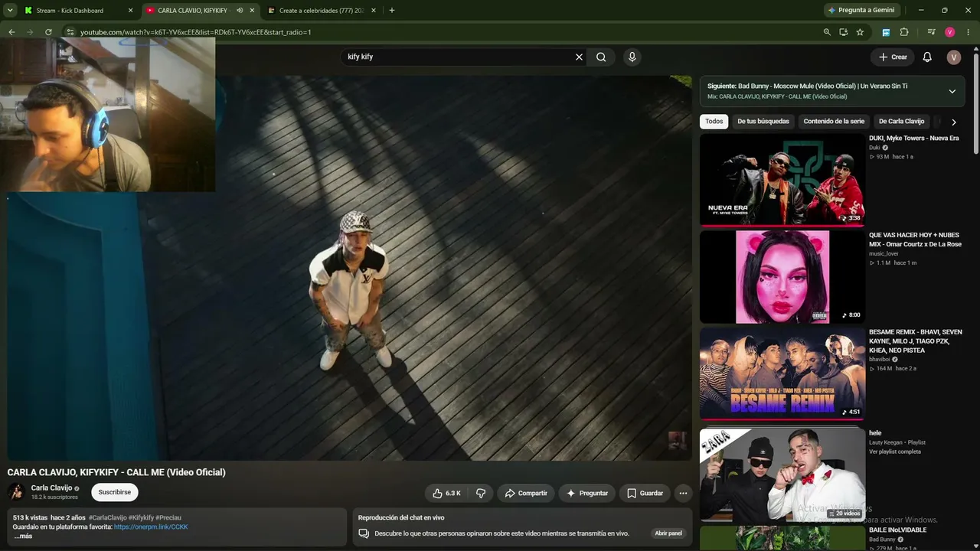This screenshot has height=551, width=980.
Task: Open the Chrome profile avatar
Action: pos(949,32)
